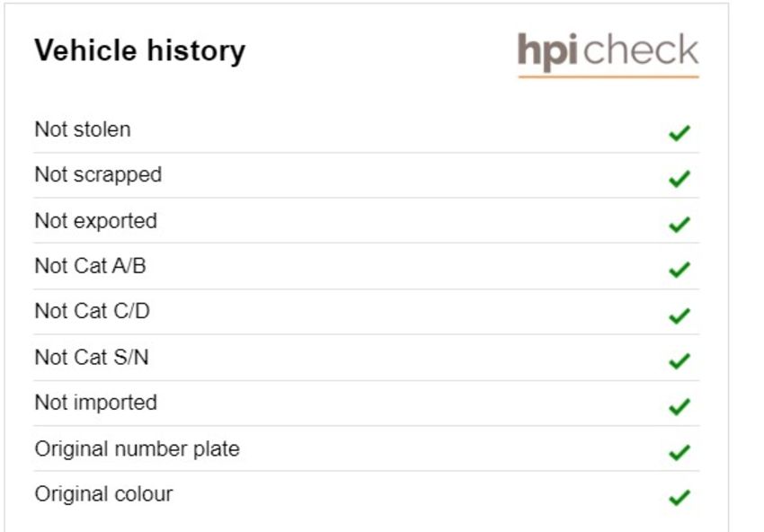This screenshot has height=532, width=764.
Task: Click the green tick beside Original number plate
Action: [680, 452]
